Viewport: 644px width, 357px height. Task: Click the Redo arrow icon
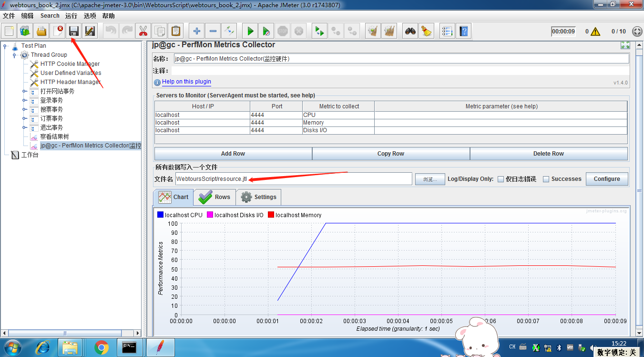click(x=127, y=31)
